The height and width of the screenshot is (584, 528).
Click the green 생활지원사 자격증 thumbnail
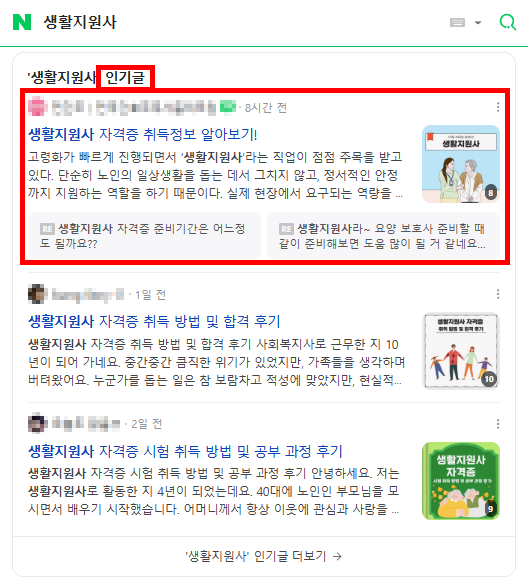[x=461, y=481]
